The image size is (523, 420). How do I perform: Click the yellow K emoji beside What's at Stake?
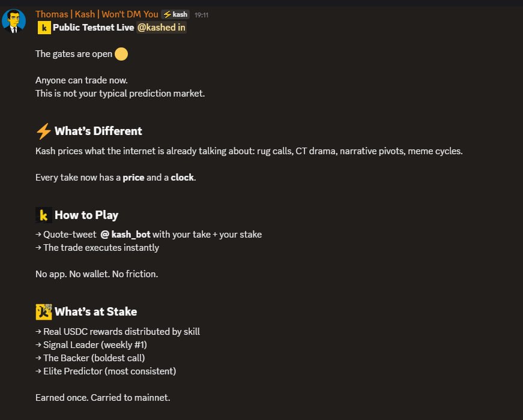tap(44, 311)
